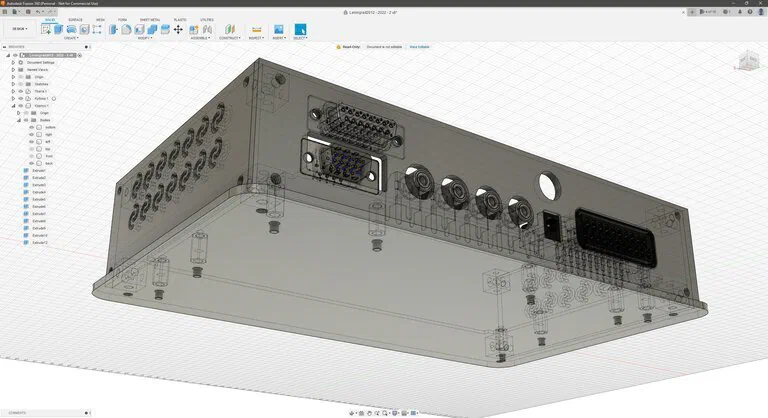Open the SELECT dropdown menu
This screenshot has width=768, height=418.
coord(300,38)
